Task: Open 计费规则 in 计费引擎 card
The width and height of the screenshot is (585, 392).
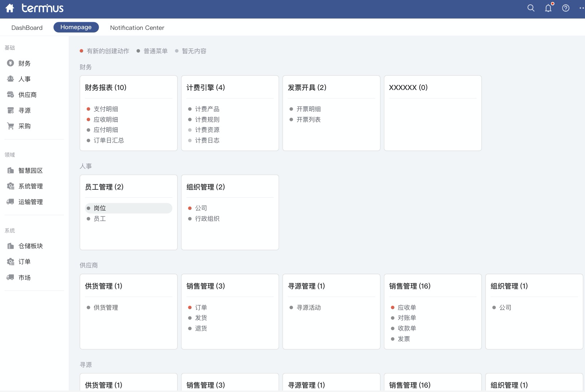Action: coord(207,119)
